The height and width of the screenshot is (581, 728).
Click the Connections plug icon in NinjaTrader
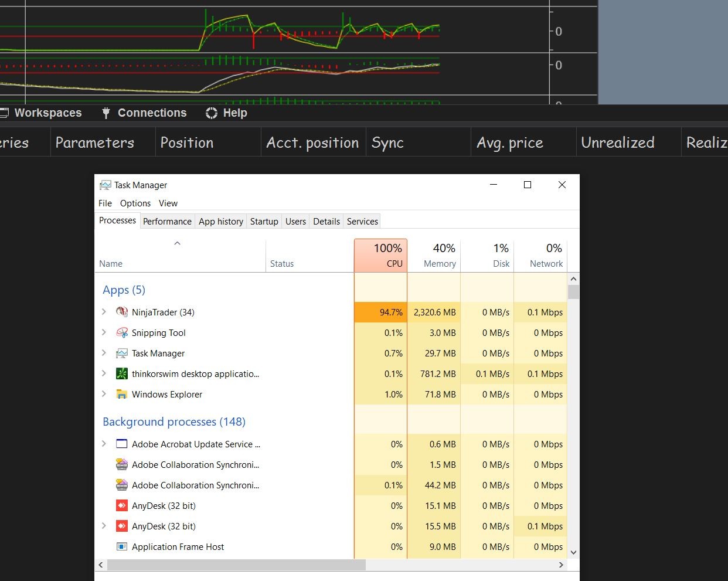(x=106, y=113)
